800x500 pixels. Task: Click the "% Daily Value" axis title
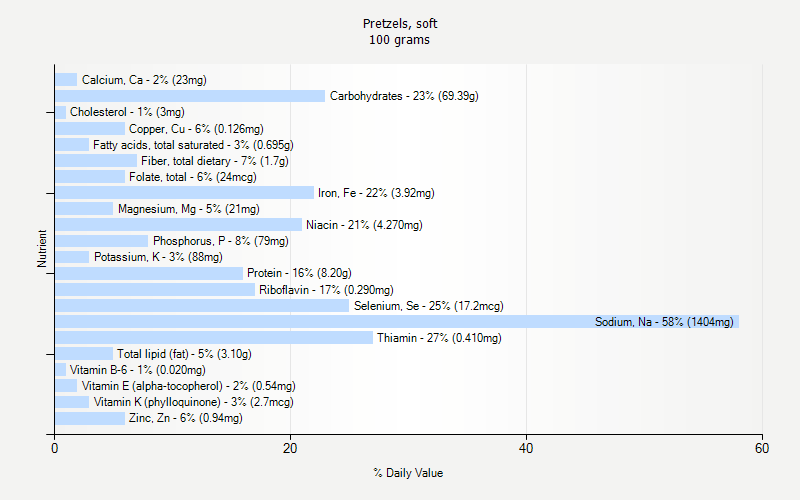pos(408,473)
